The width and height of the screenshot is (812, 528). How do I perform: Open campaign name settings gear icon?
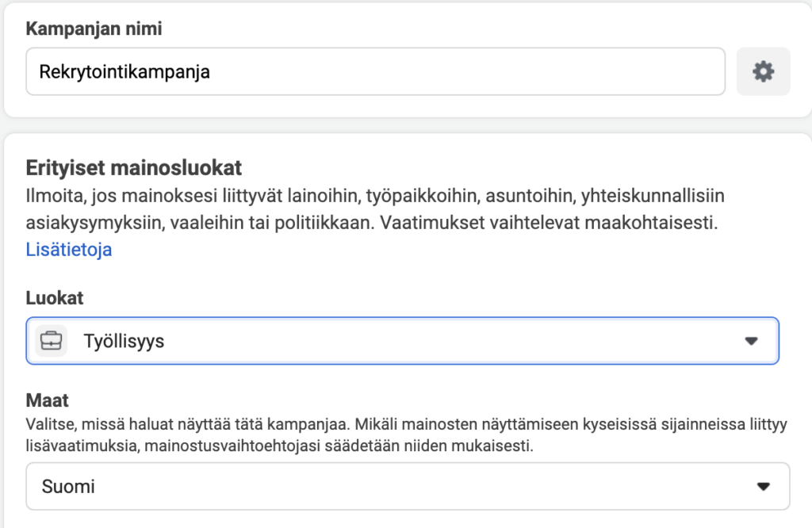[x=764, y=71]
